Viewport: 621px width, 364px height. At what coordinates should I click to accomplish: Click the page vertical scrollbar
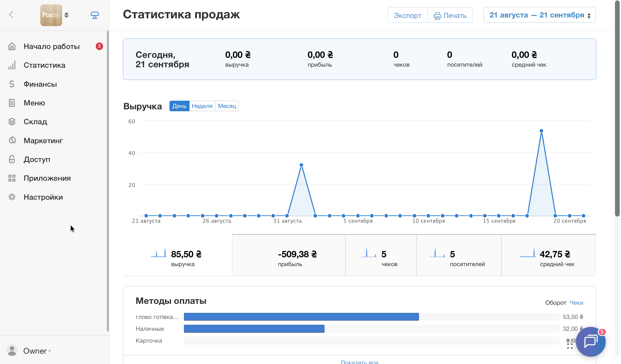click(x=617, y=108)
